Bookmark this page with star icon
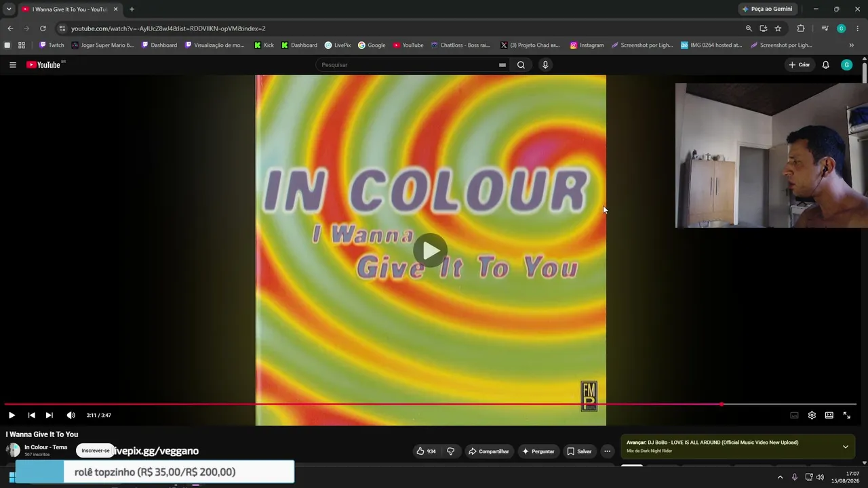Screen dimensions: 868x488 778,28
